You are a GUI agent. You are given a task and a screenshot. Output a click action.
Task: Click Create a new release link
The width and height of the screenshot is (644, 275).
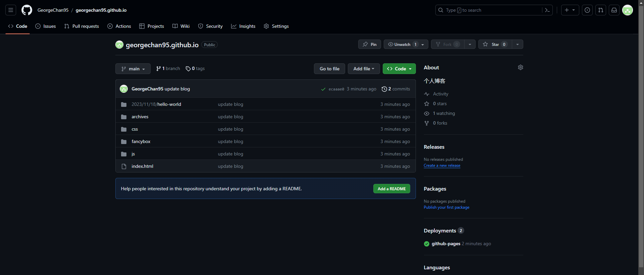click(442, 165)
